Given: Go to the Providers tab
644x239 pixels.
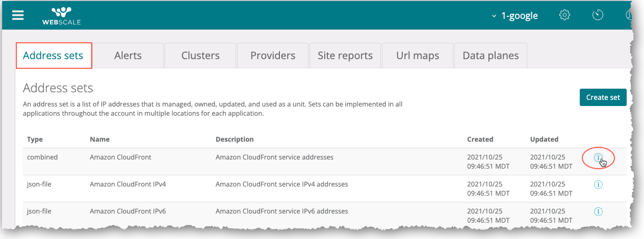Looking at the screenshot, I should 273,56.
